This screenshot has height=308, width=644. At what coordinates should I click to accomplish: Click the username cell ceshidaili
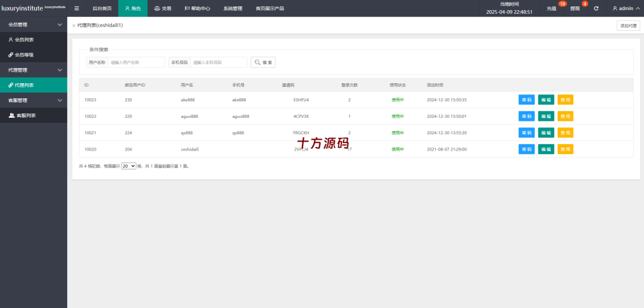(x=190, y=149)
